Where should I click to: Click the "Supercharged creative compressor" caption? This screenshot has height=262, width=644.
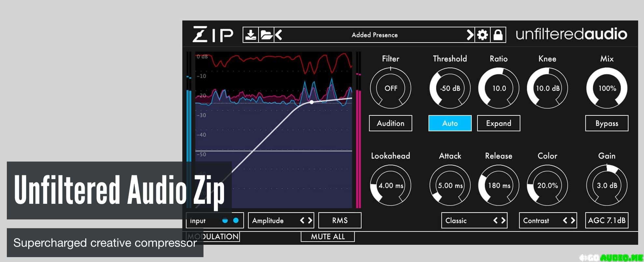click(105, 243)
